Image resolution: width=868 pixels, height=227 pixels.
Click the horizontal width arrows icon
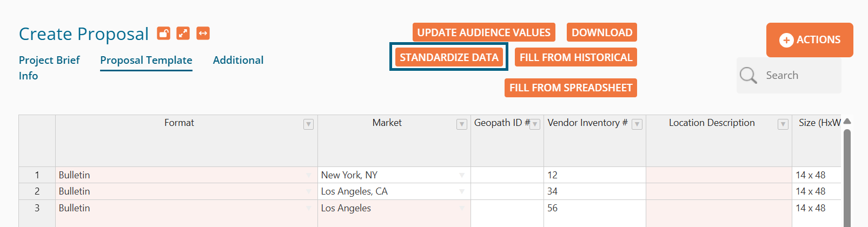pyautogui.click(x=203, y=34)
